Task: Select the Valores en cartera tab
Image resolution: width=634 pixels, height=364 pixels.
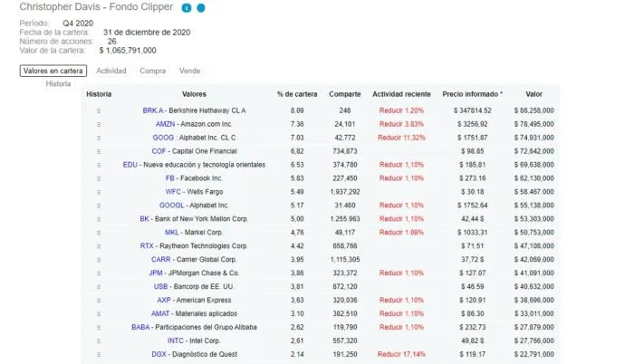Action: pos(53,71)
